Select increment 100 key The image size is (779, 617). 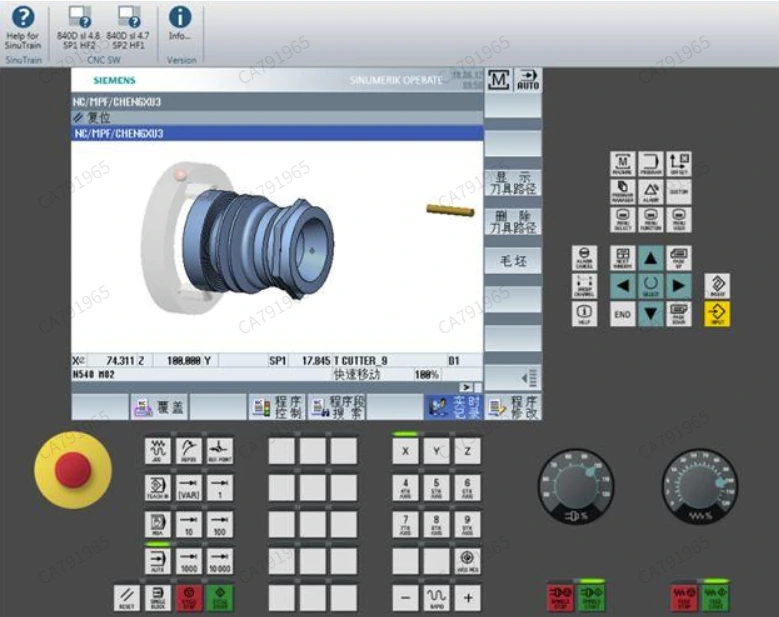click(220, 524)
